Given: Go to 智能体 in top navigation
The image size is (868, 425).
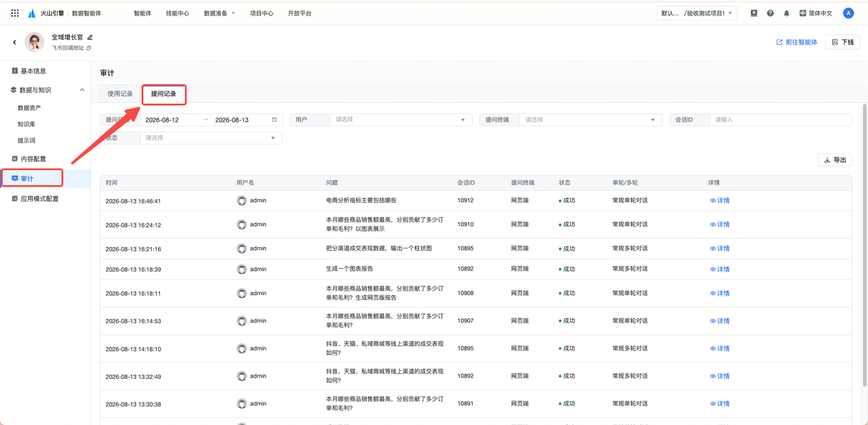Looking at the screenshot, I should pos(142,13).
